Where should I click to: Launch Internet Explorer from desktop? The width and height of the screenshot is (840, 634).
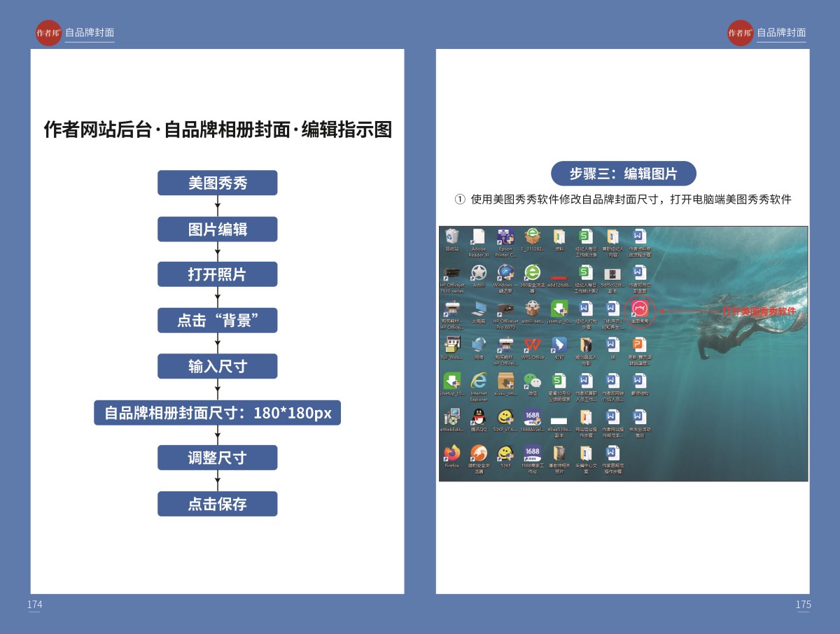click(x=479, y=381)
